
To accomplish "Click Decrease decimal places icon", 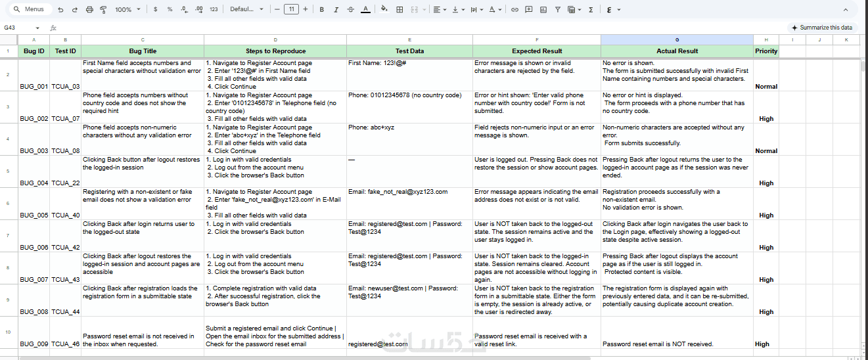I will [183, 10].
